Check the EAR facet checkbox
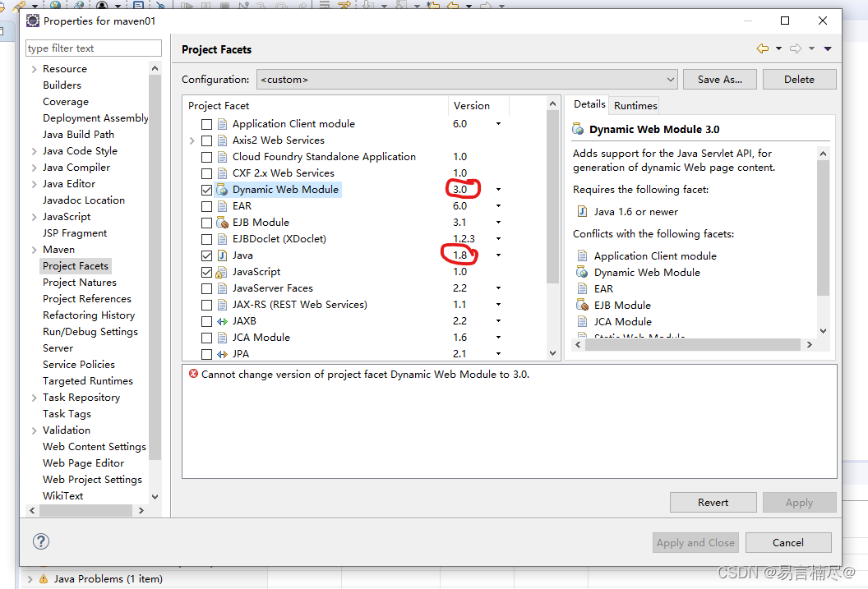 pos(206,206)
